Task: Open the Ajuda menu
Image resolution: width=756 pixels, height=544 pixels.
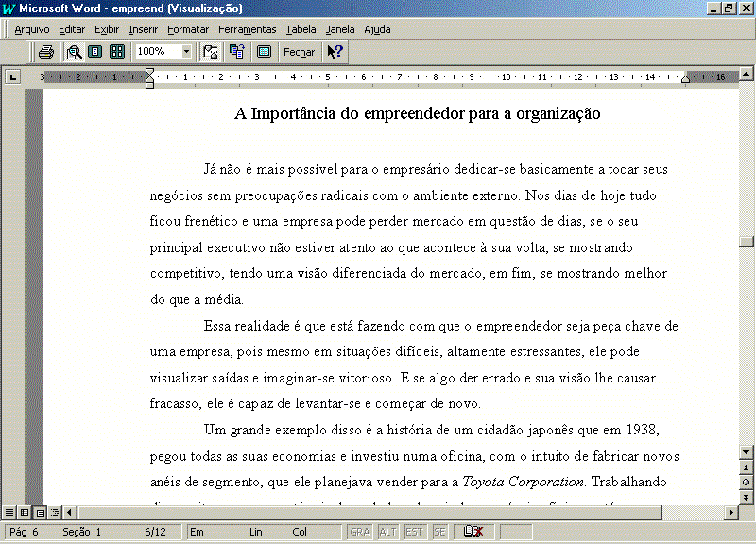Action: [377, 29]
